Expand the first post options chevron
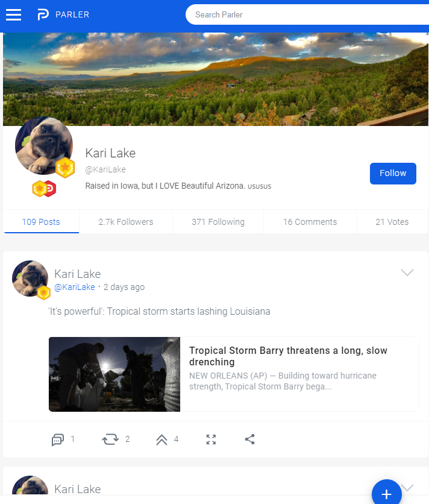 click(x=407, y=272)
